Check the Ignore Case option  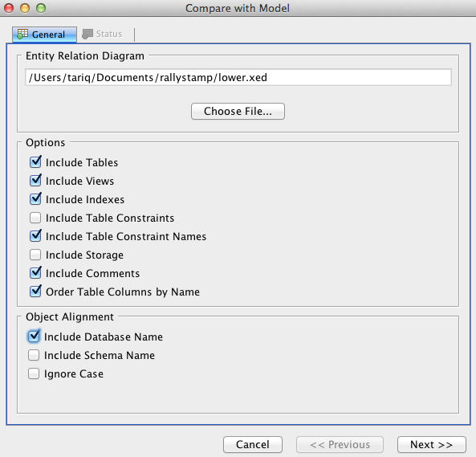coord(34,373)
